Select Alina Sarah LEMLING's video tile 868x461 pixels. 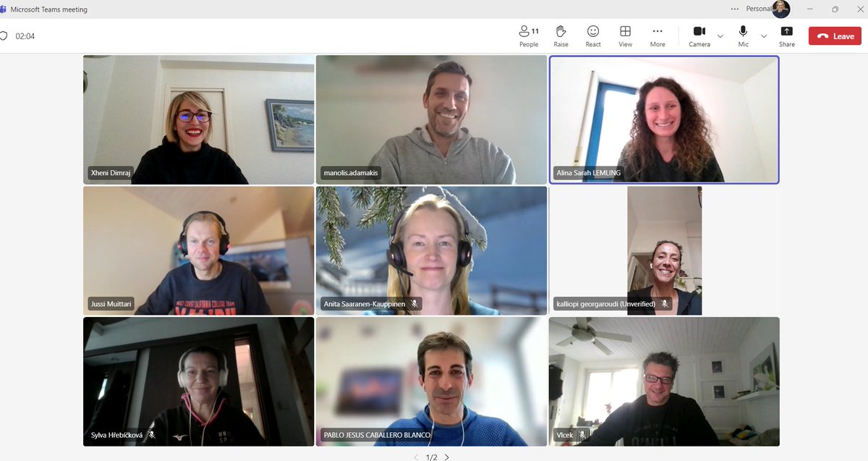664,119
